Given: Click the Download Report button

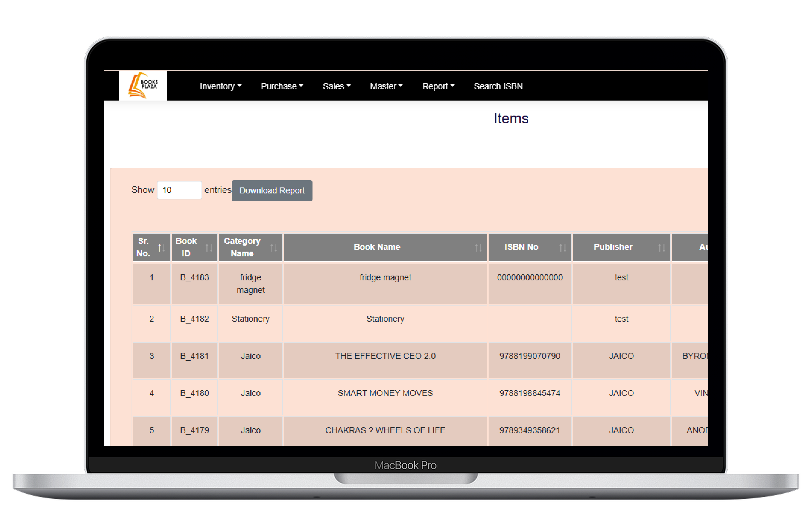Looking at the screenshot, I should pyautogui.click(x=272, y=191).
